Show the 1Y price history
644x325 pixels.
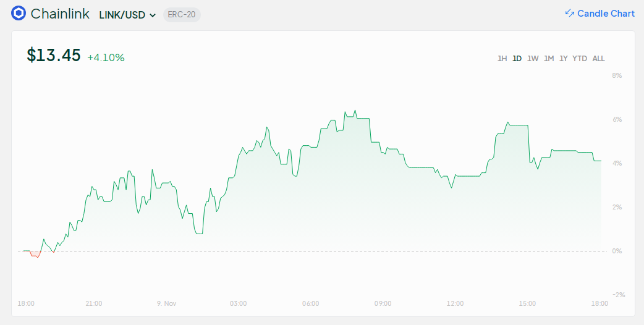click(563, 59)
